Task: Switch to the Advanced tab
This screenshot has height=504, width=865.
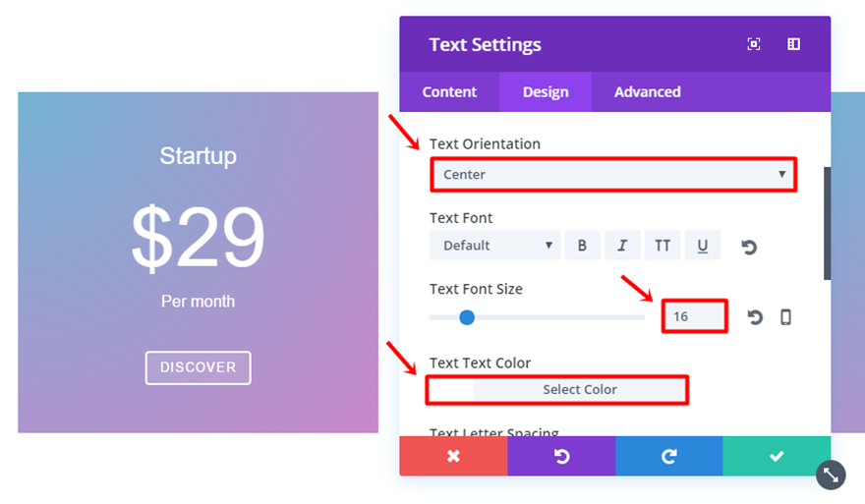Action: point(647,92)
